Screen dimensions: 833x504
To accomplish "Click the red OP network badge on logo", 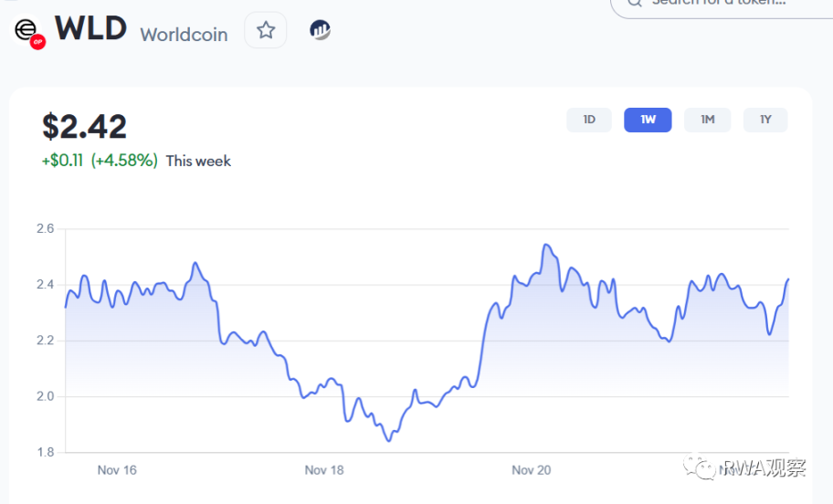I will click(37, 41).
